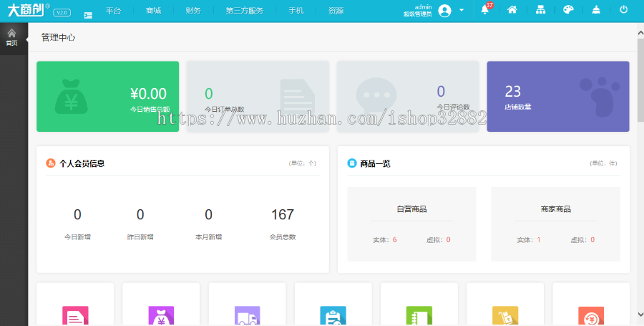Viewport: 644px width, 326px height.
Task: Click the yellow hand-truck shortcut icon
Action: coord(505,316)
